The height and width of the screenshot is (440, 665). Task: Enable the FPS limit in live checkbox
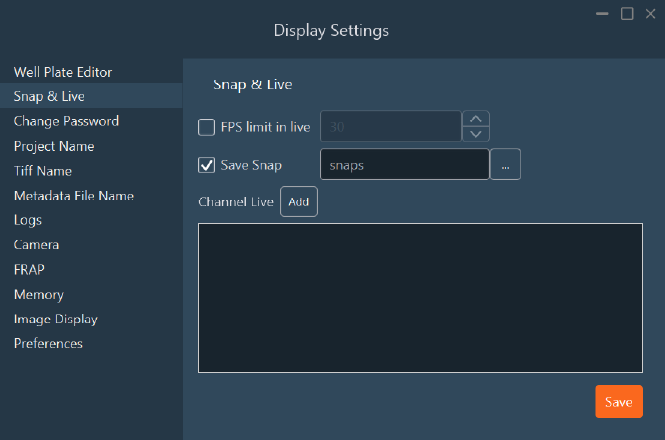(x=207, y=127)
